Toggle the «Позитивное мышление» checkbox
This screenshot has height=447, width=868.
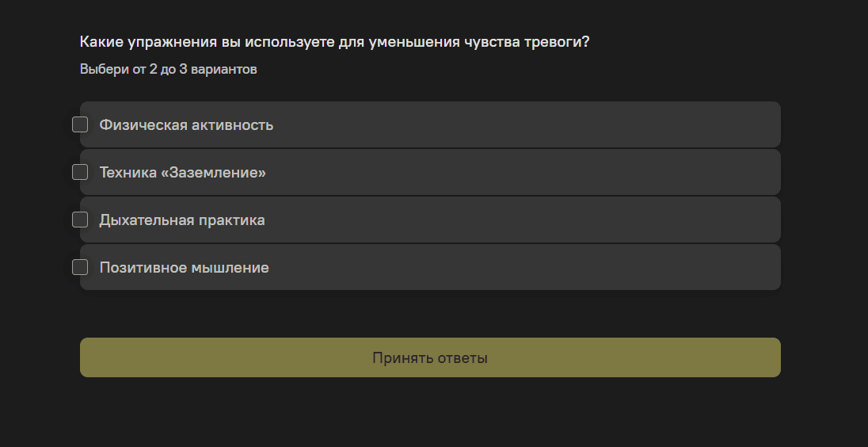[80, 267]
